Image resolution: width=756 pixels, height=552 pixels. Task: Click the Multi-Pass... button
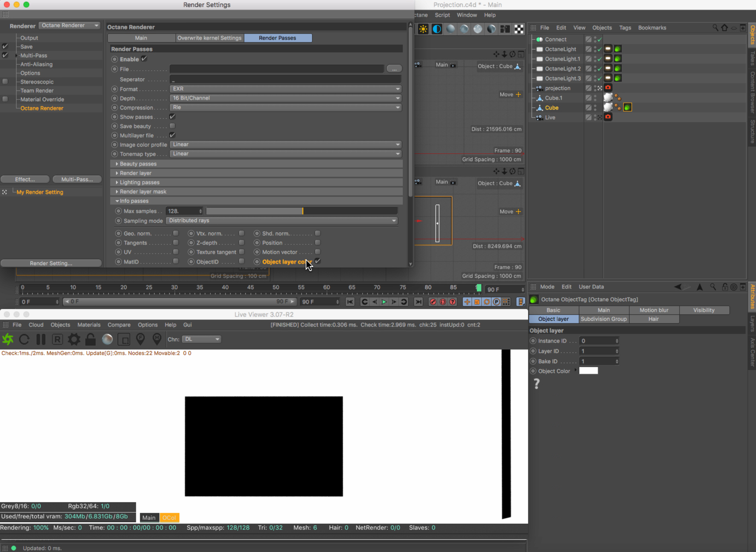point(77,179)
